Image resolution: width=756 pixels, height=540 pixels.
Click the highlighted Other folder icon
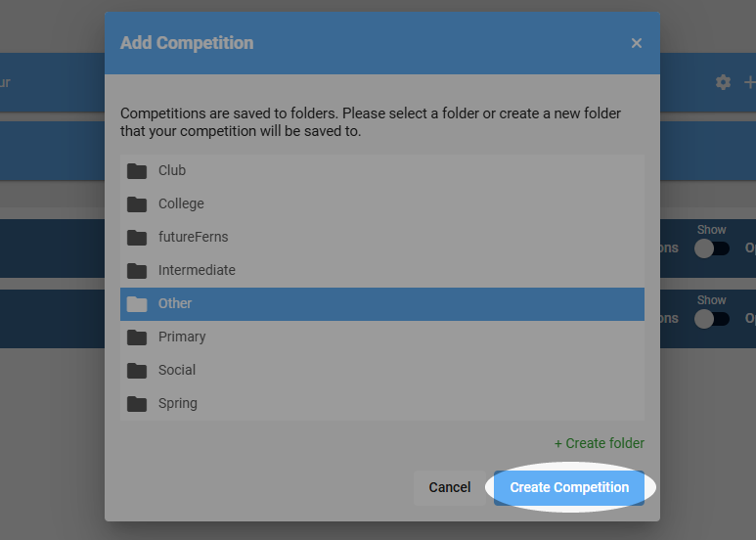137,303
